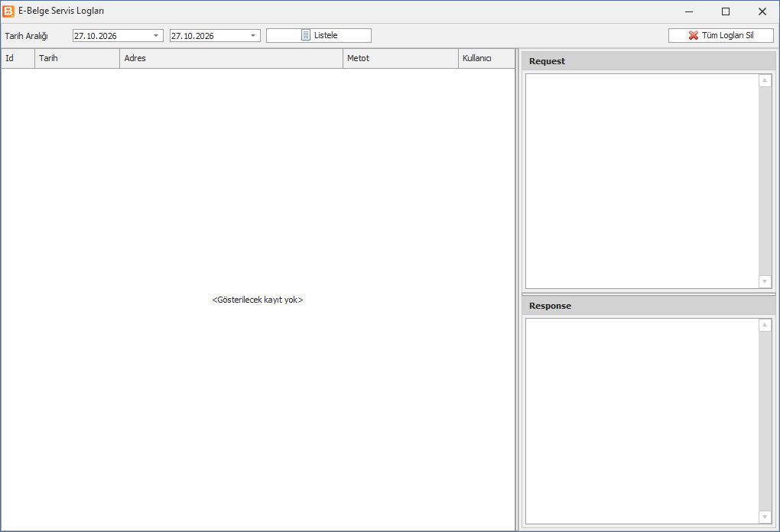780x532 pixels.
Task: Click the Request panel header
Action: [648, 61]
